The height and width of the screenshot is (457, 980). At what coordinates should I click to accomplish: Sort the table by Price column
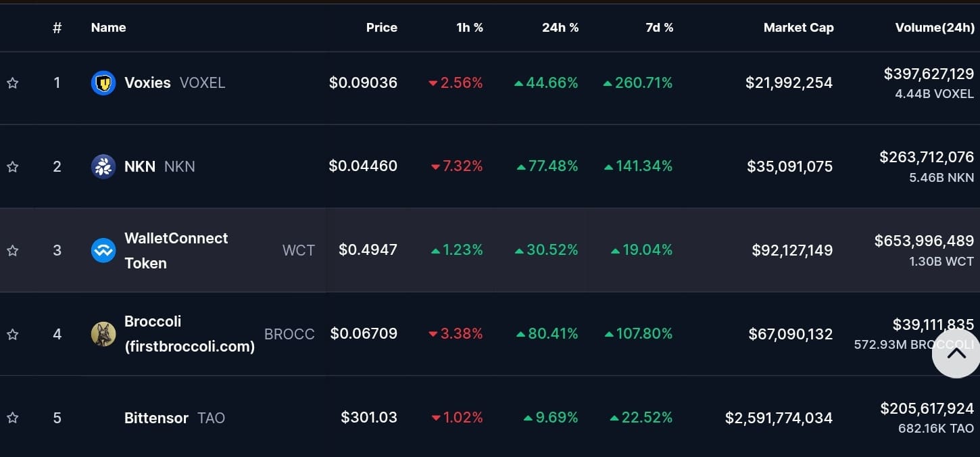[381, 28]
